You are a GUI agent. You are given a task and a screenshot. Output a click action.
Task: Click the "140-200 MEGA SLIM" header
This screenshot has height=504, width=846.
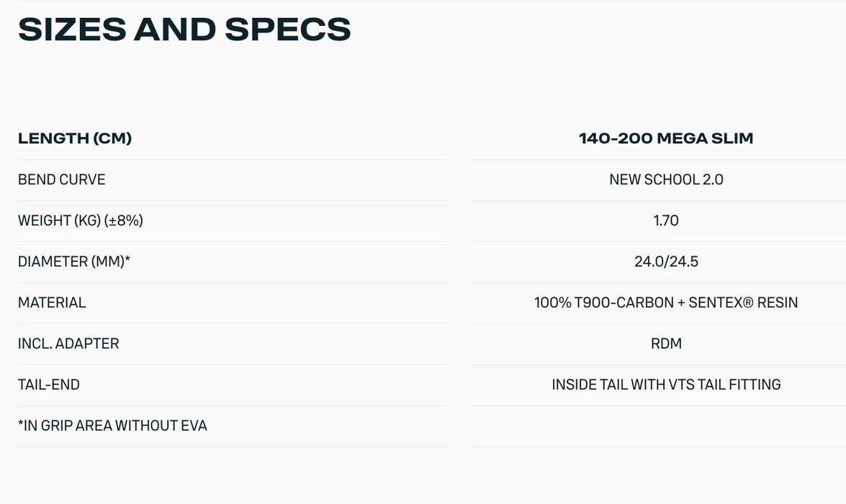tap(666, 138)
